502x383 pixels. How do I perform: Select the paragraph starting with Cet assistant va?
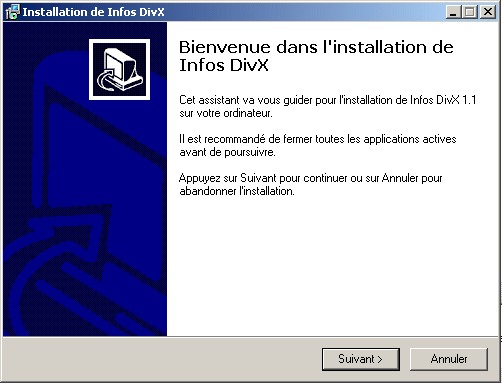click(328, 106)
